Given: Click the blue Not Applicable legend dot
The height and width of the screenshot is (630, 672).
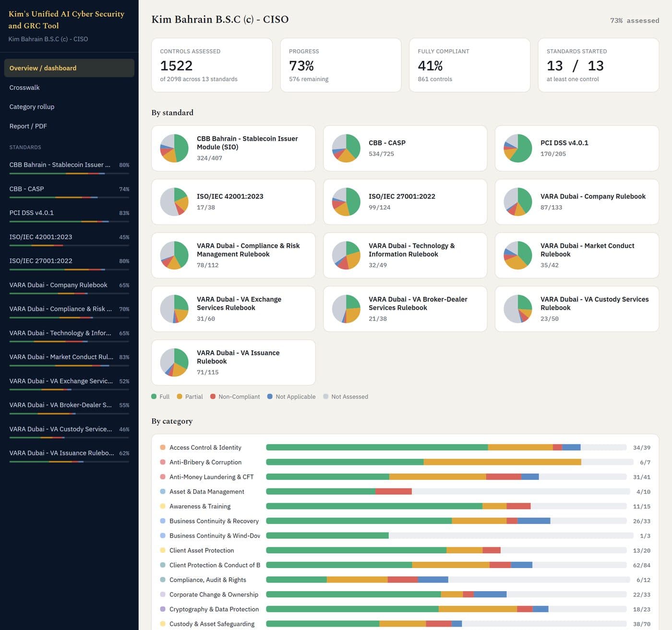Looking at the screenshot, I should coord(270,396).
